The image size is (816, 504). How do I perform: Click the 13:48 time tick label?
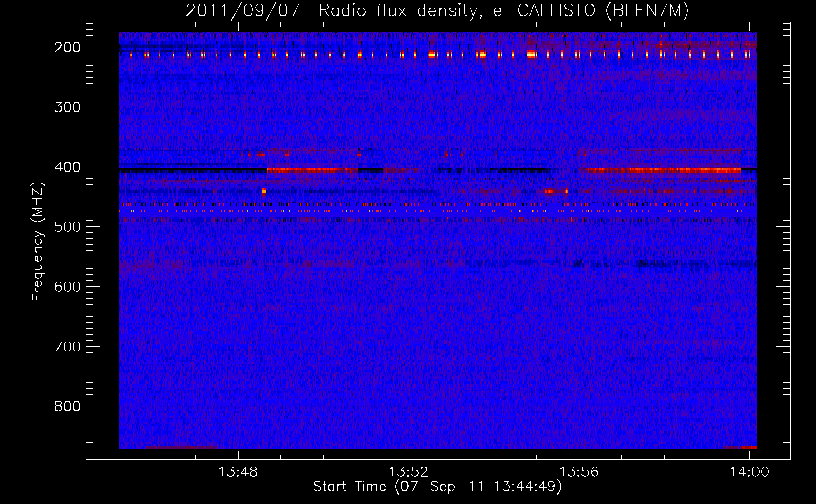click(238, 472)
